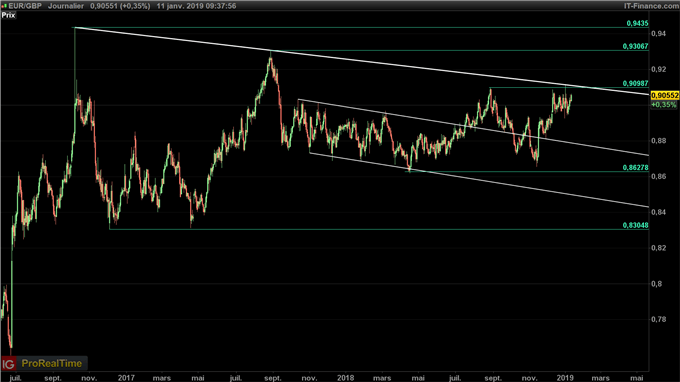The width and height of the screenshot is (680, 382).
Task: Click the 0,92 price axis tick
Action: click(658, 69)
